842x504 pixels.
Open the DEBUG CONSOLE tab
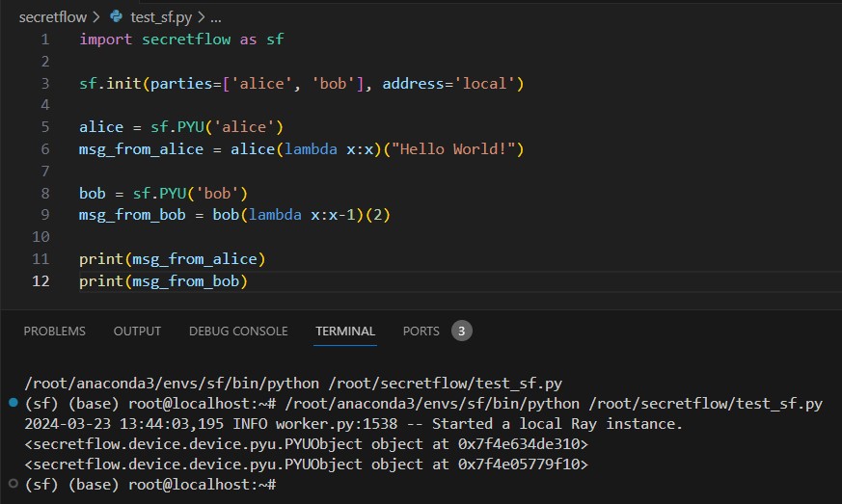click(x=238, y=332)
